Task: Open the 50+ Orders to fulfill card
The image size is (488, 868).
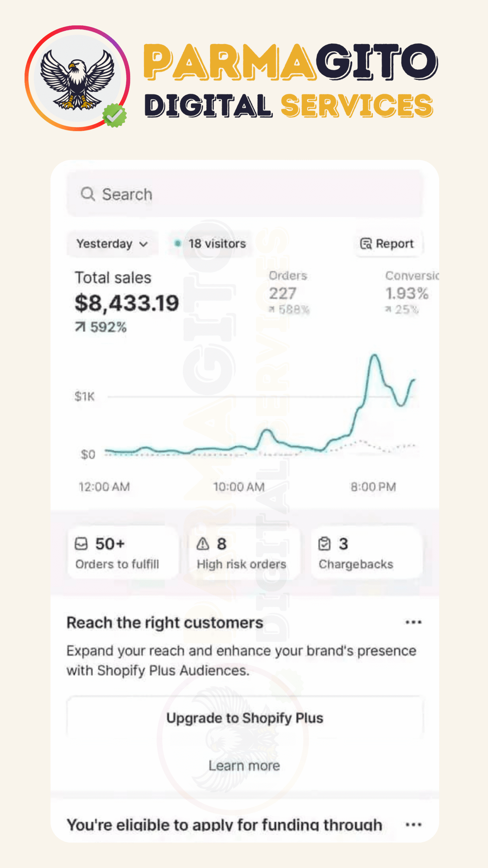Action: pos(123,553)
